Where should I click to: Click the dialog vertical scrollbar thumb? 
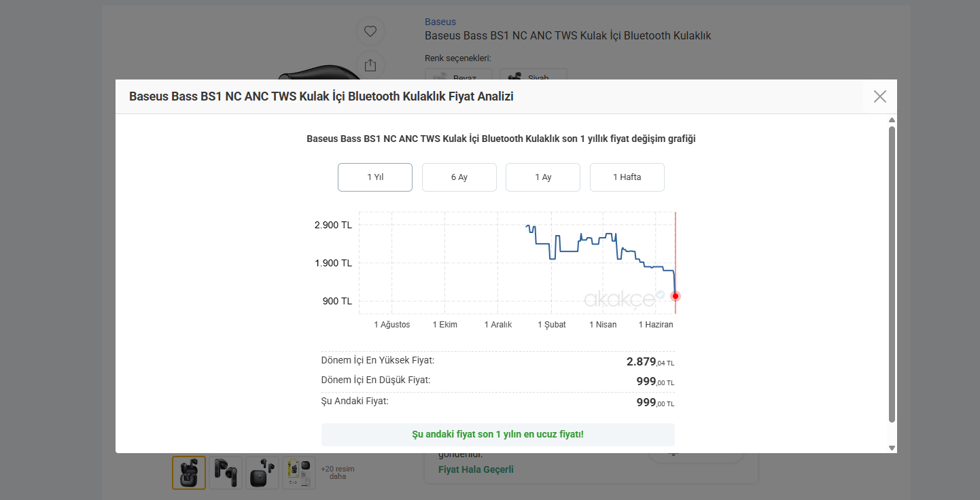892,274
